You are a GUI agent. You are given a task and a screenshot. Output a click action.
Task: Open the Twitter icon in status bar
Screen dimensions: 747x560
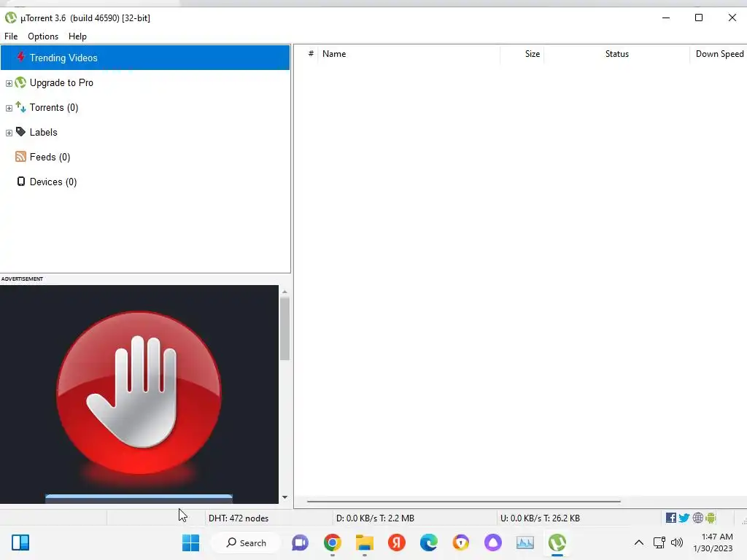[x=684, y=518]
